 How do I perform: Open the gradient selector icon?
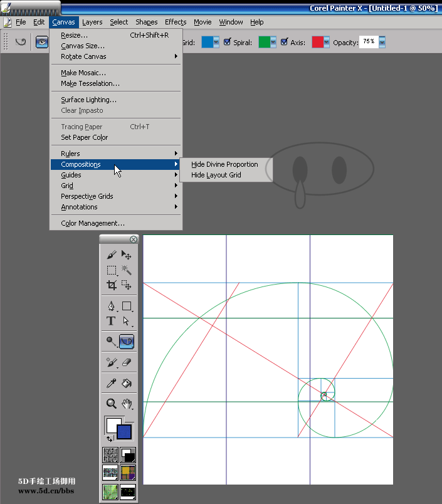tap(128, 455)
